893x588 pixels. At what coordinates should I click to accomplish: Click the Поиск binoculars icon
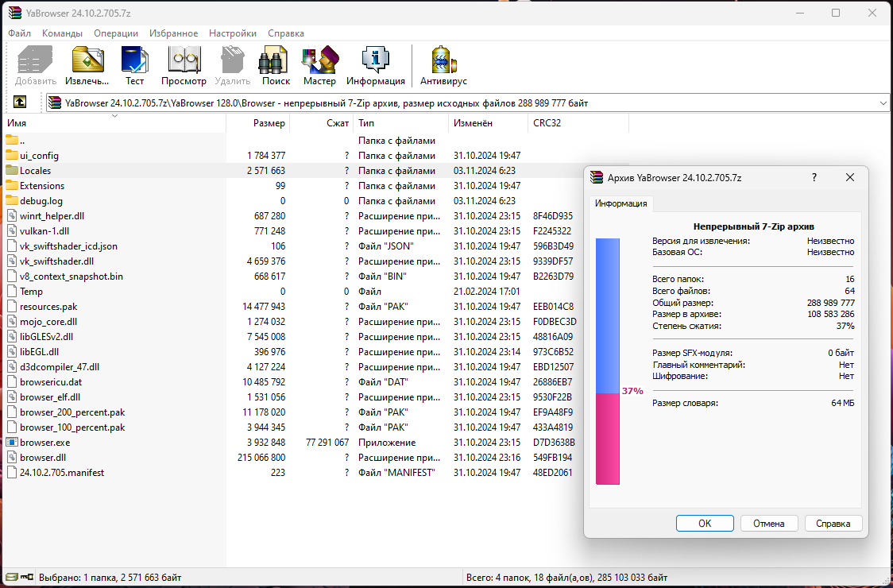click(x=276, y=60)
